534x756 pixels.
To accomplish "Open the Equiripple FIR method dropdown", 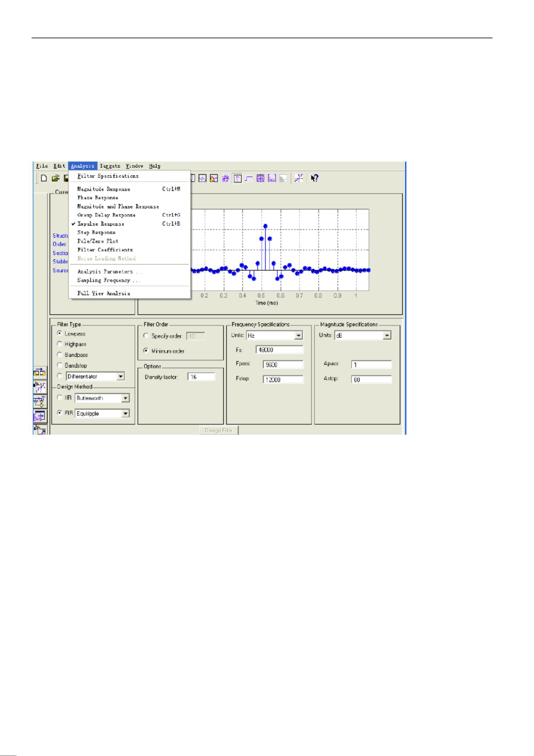I will pos(125,413).
